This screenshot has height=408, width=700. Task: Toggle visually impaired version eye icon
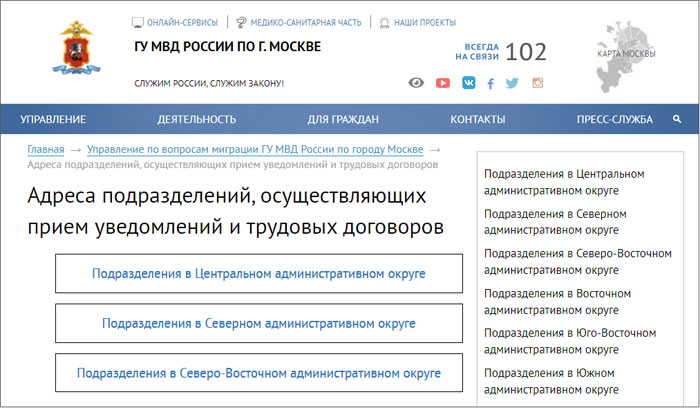tap(416, 83)
